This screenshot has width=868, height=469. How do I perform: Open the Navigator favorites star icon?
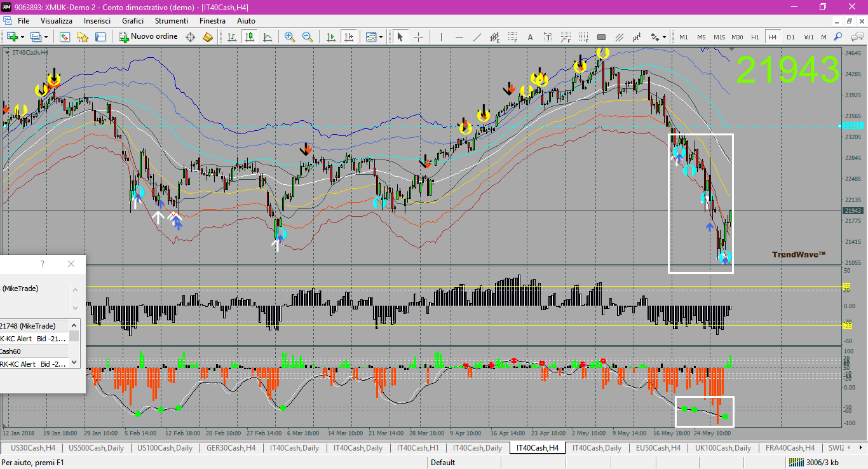pos(83,37)
